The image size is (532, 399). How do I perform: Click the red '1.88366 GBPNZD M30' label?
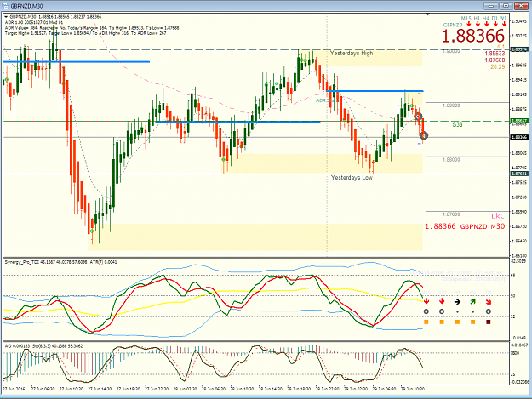click(465, 226)
